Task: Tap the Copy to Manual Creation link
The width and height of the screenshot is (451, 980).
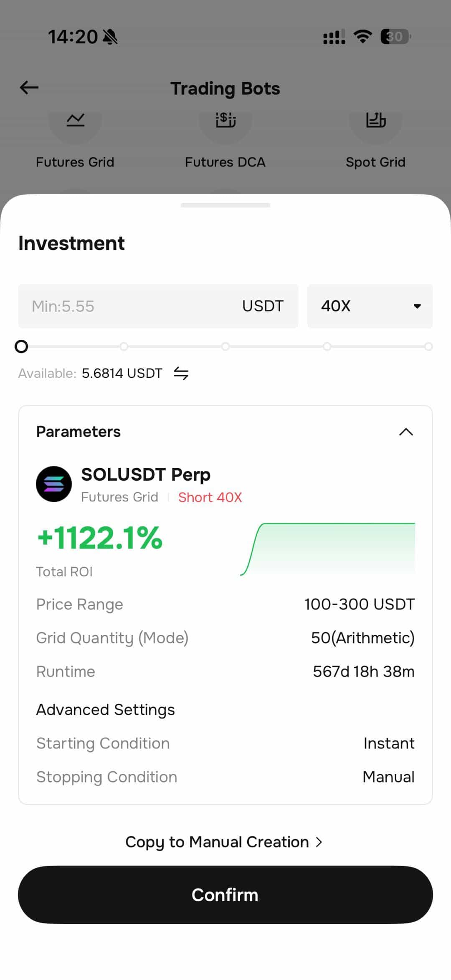Action: [224, 842]
